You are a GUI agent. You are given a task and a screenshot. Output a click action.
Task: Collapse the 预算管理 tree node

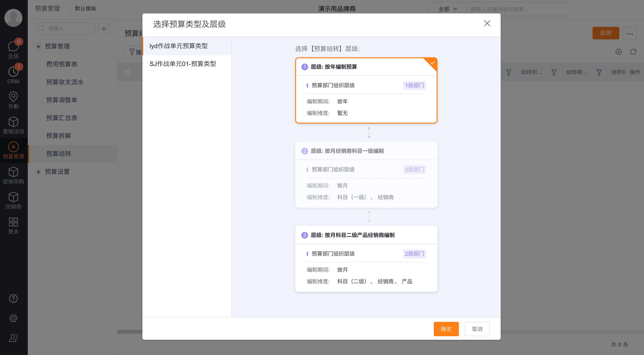(x=38, y=47)
